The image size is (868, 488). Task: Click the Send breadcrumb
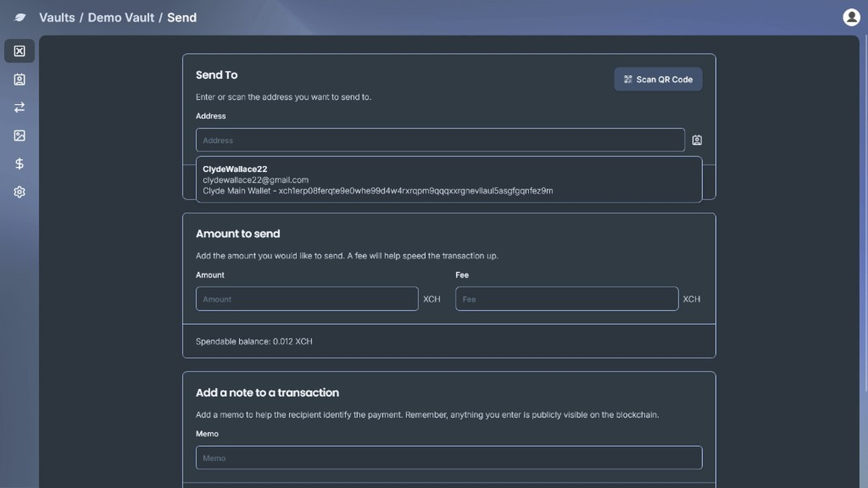182,17
